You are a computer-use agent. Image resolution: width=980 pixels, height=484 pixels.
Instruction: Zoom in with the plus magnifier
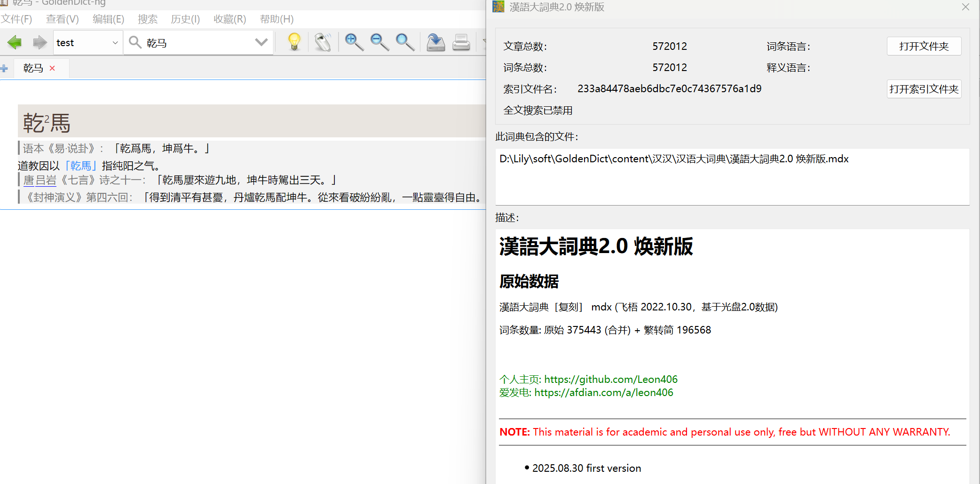pos(354,42)
